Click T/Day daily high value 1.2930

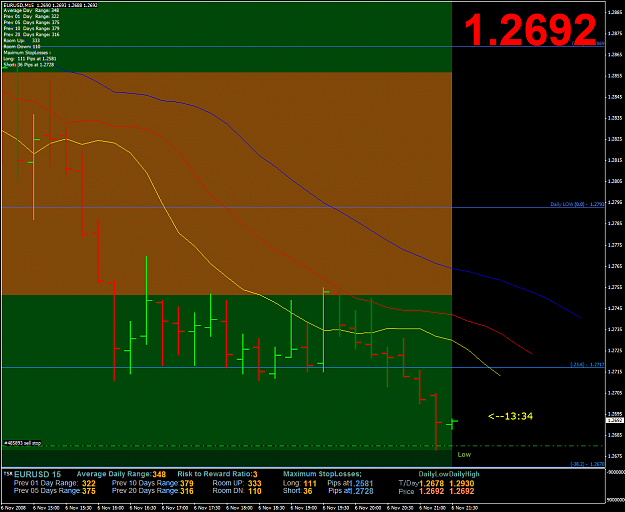click(x=462, y=483)
